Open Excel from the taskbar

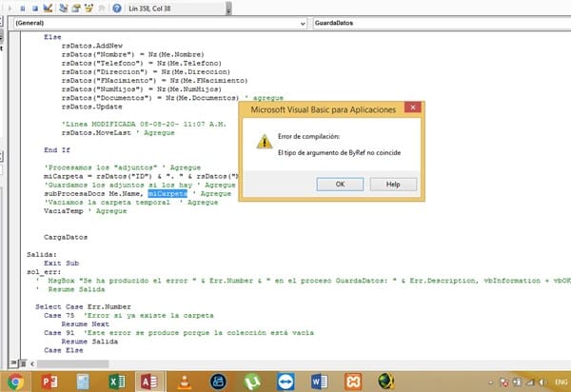(x=114, y=381)
